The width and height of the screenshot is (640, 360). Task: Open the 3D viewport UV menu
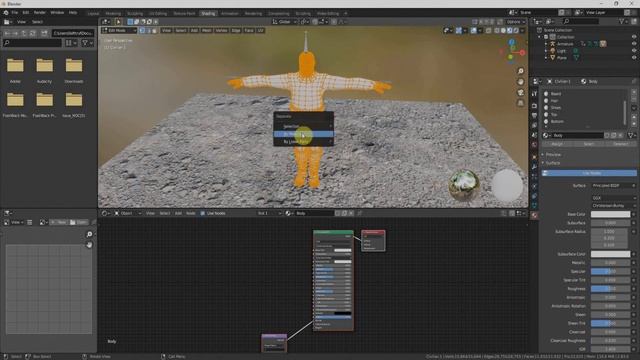pyautogui.click(x=260, y=31)
